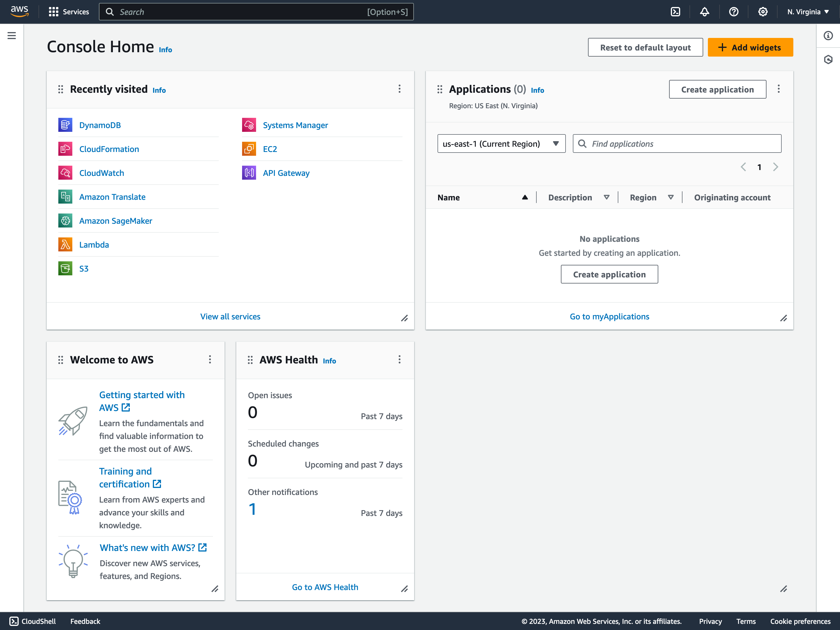This screenshot has width=840, height=630.
Task: Click the API Gateway service icon
Action: click(249, 173)
